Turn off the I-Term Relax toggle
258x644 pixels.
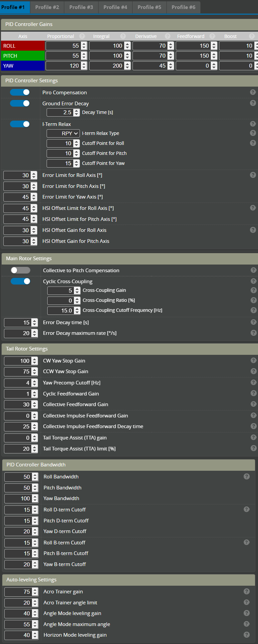pos(20,124)
